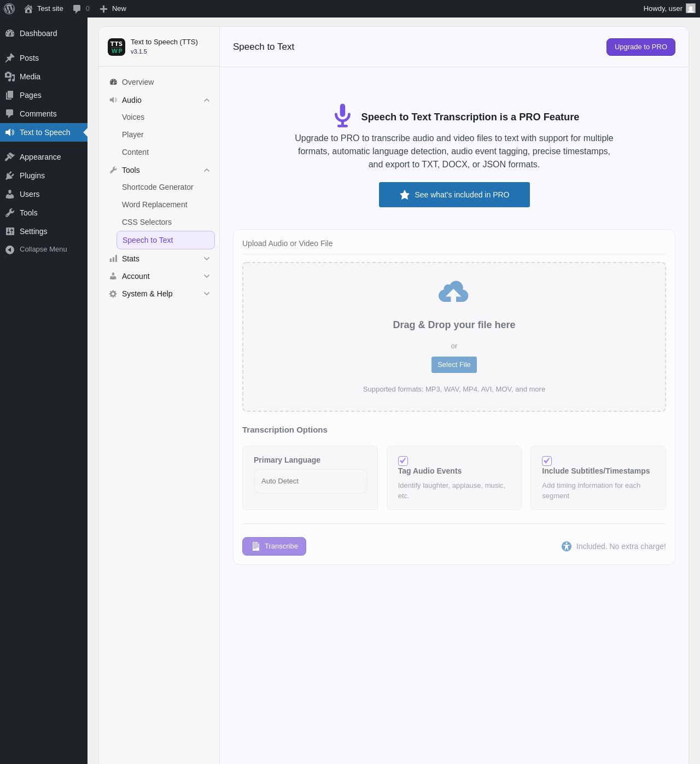The width and height of the screenshot is (700, 764).
Task: Click the user avatar next to Howdy
Action: pyautogui.click(x=691, y=8)
